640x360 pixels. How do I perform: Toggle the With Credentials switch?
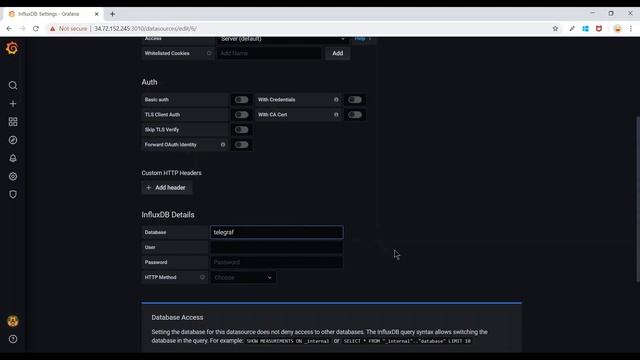[x=355, y=100]
